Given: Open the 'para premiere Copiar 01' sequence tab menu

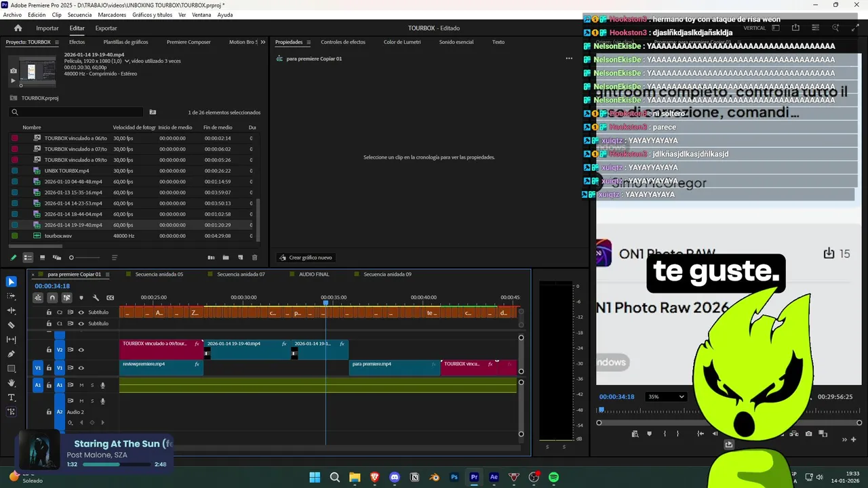Looking at the screenshot, I should pos(107,274).
